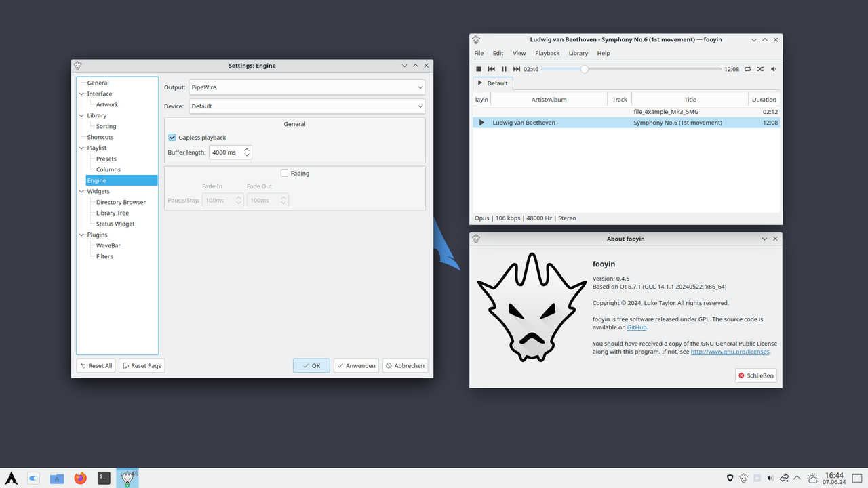Enable the Fading checkbox
This screenshot has height=488, width=868.
click(285, 174)
